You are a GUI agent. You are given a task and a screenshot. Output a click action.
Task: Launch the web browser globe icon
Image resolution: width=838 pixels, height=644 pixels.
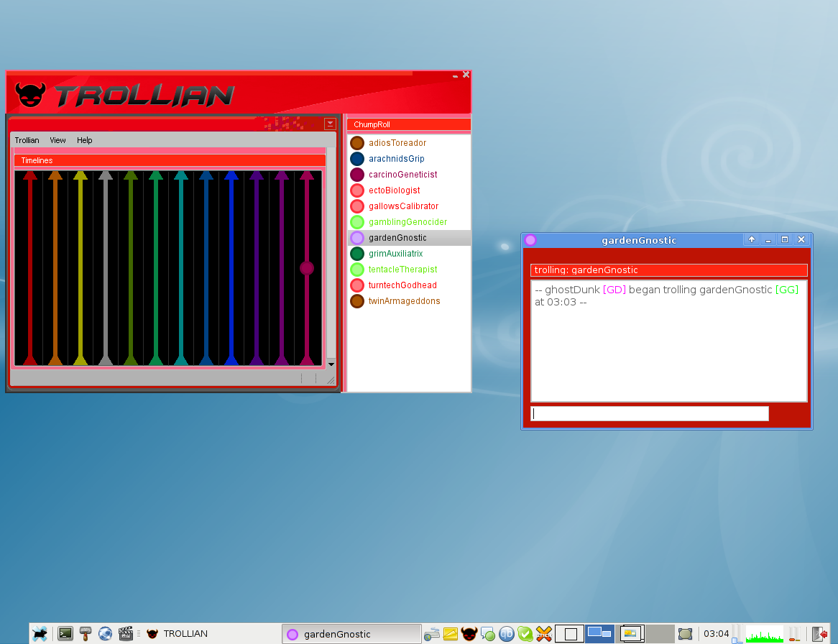(106, 633)
